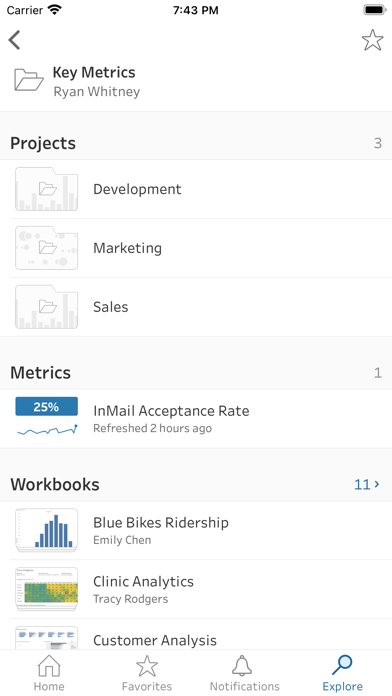Tap the Key Metrics folder icon
The width and height of the screenshot is (392, 696).
(29, 80)
